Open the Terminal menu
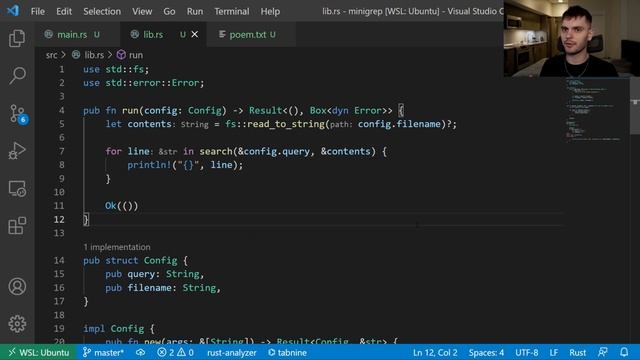Viewport: 640px width, 360px height. tap(231, 11)
